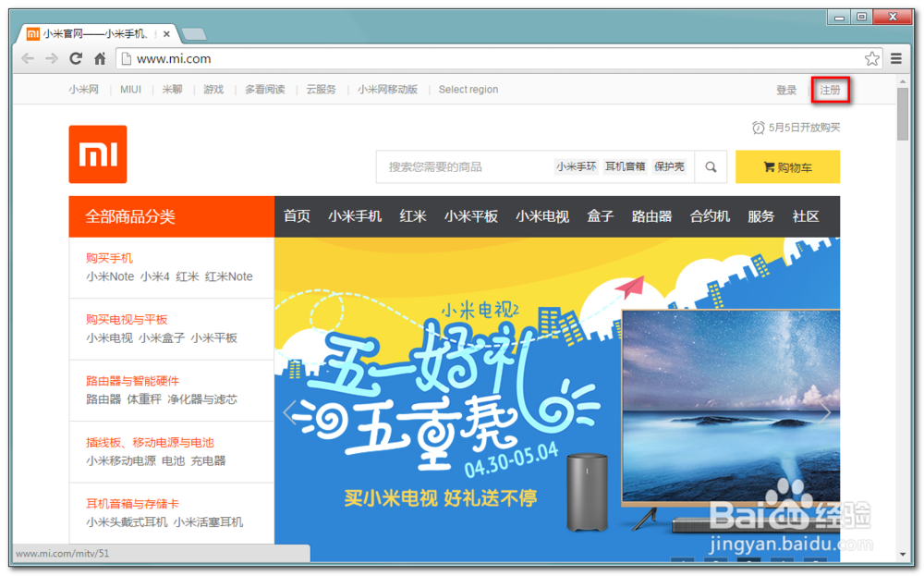
Task: Click 购买手机 category heading
Action: pyautogui.click(x=110, y=258)
